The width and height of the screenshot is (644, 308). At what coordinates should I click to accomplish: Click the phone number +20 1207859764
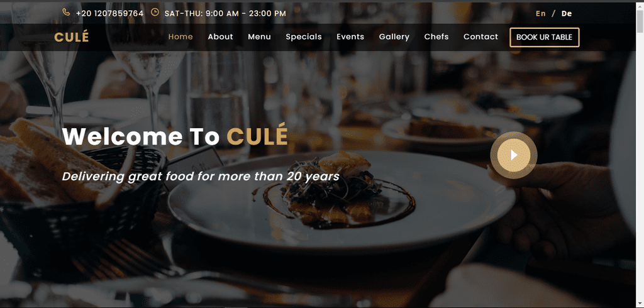click(109, 14)
